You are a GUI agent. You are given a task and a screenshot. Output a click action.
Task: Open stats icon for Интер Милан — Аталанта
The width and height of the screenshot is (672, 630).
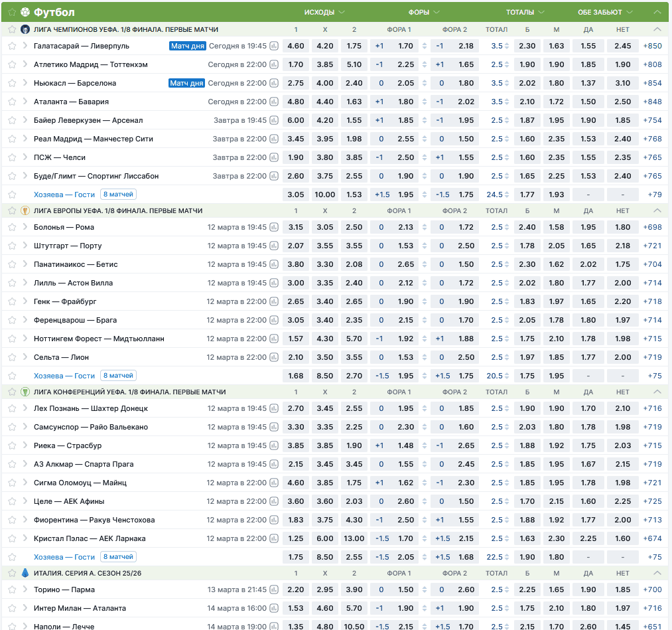pos(273,608)
